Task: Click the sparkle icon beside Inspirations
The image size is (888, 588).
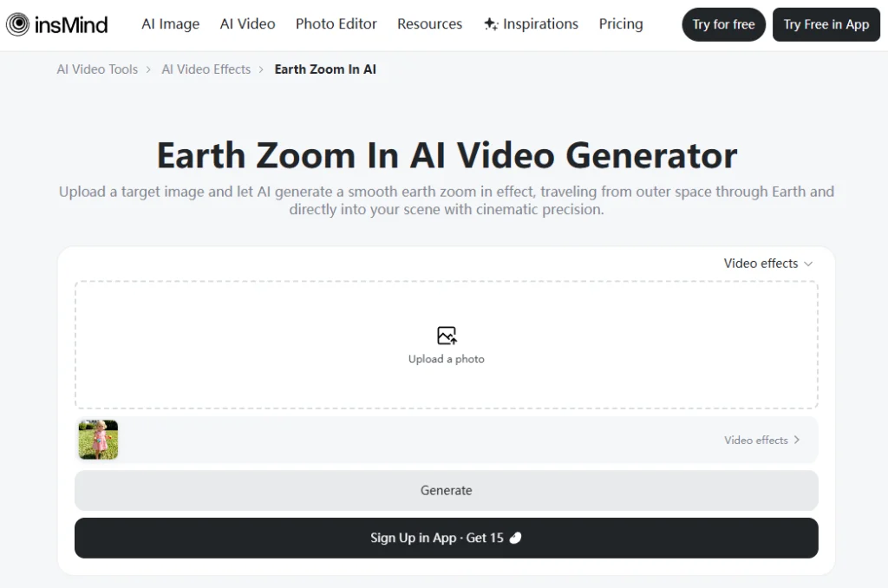Action: point(491,24)
